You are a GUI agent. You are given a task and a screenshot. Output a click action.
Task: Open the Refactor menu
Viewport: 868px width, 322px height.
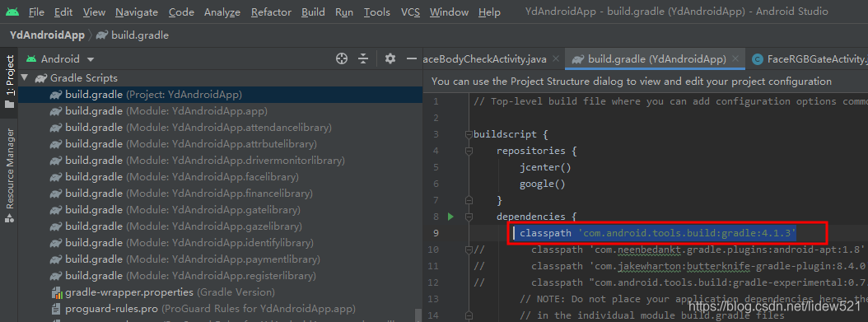click(271, 12)
